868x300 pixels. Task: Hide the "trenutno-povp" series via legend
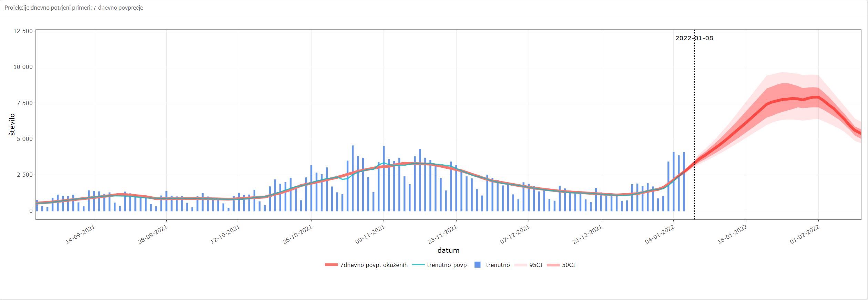447,265
